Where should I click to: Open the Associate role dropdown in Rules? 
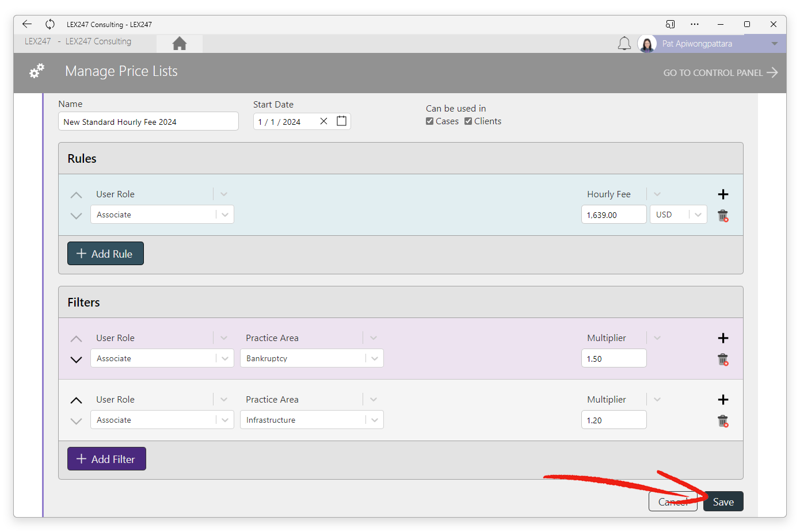point(225,215)
